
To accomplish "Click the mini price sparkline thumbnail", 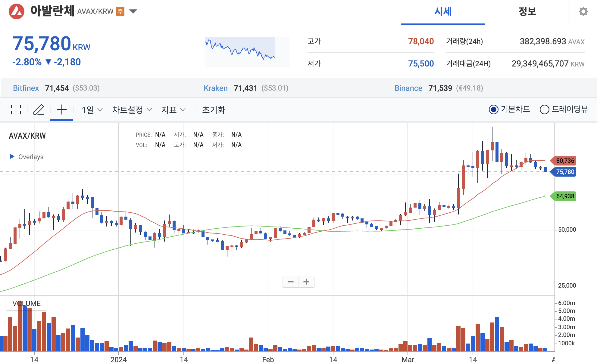I will click(x=247, y=52).
